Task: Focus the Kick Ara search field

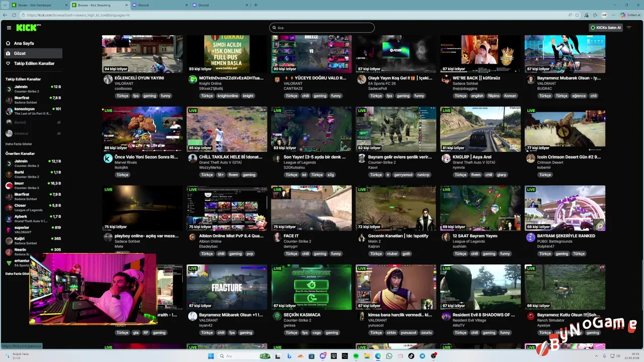Action: [x=322, y=28]
